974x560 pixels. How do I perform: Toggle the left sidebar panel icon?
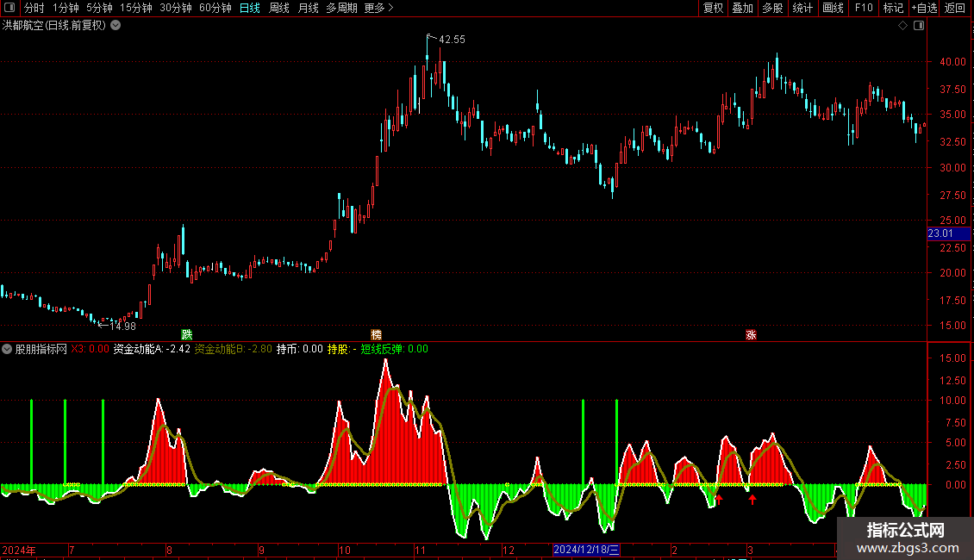[x=9, y=8]
